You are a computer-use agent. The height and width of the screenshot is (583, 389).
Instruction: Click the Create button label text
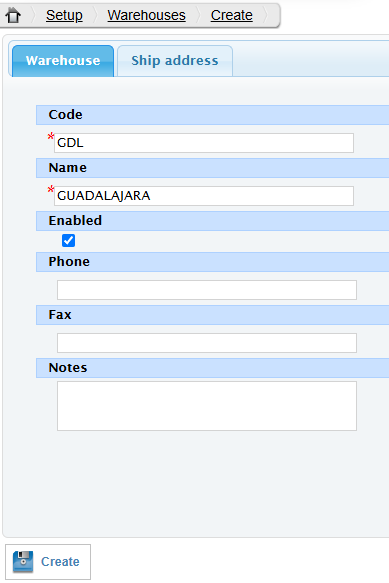click(60, 561)
